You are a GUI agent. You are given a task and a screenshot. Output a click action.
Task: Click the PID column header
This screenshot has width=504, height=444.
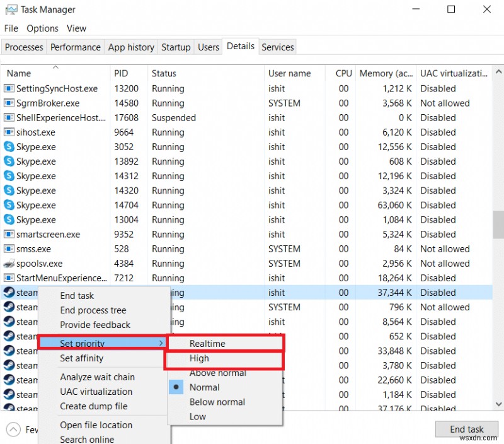[x=120, y=73]
